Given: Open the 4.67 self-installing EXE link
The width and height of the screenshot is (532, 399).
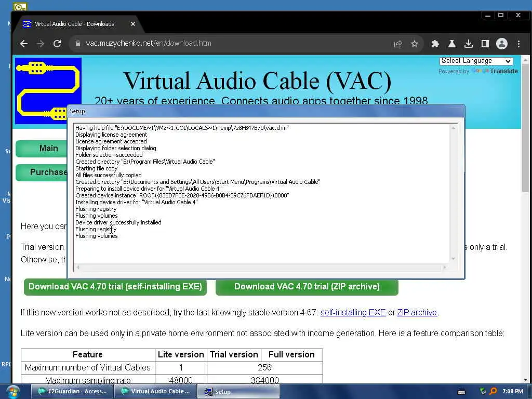Looking at the screenshot, I should pos(353,312).
